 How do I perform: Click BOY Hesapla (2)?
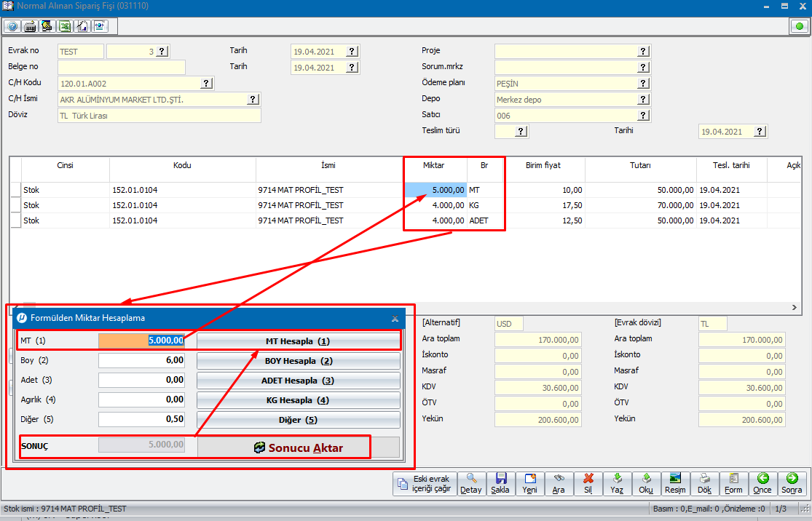[x=299, y=361]
